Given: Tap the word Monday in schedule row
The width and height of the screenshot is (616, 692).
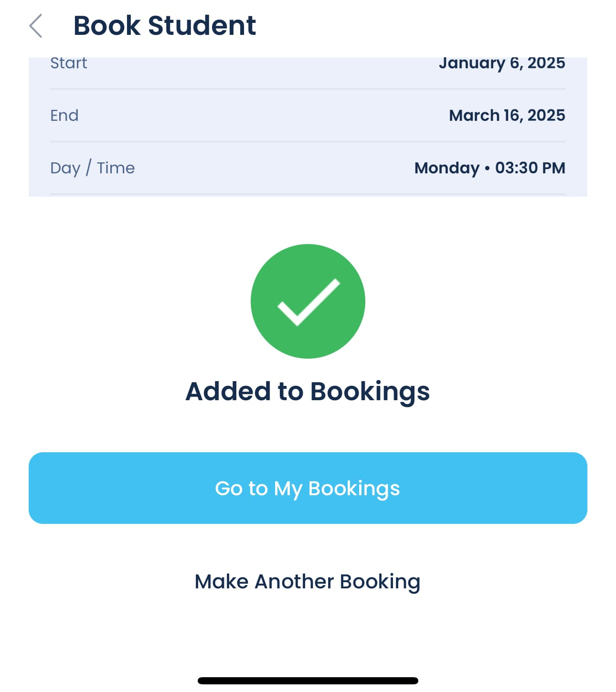Looking at the screenshot, I should click(447, 168).
